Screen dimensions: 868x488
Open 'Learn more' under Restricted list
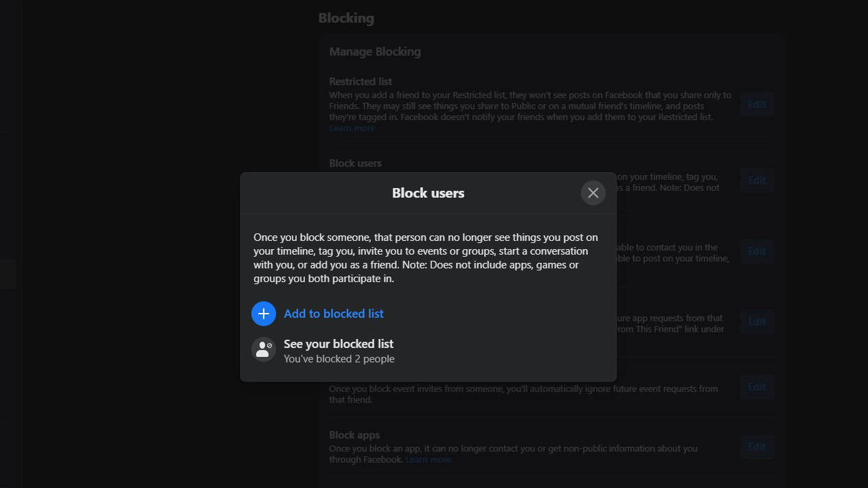click(x=352, y=128)
